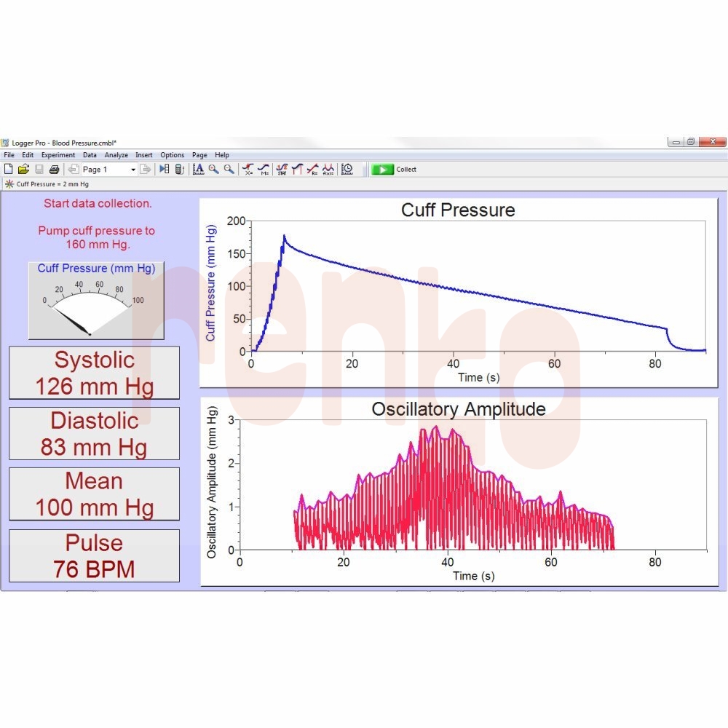Apply a Curve Fit (R=)
Image resolution: width=728 pixels, height=728 pixels.
[x=313, y=170]
